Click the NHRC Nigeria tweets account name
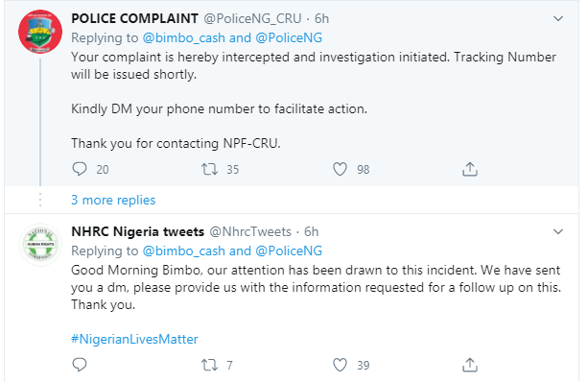588x382 pixels. coord(137,231)
